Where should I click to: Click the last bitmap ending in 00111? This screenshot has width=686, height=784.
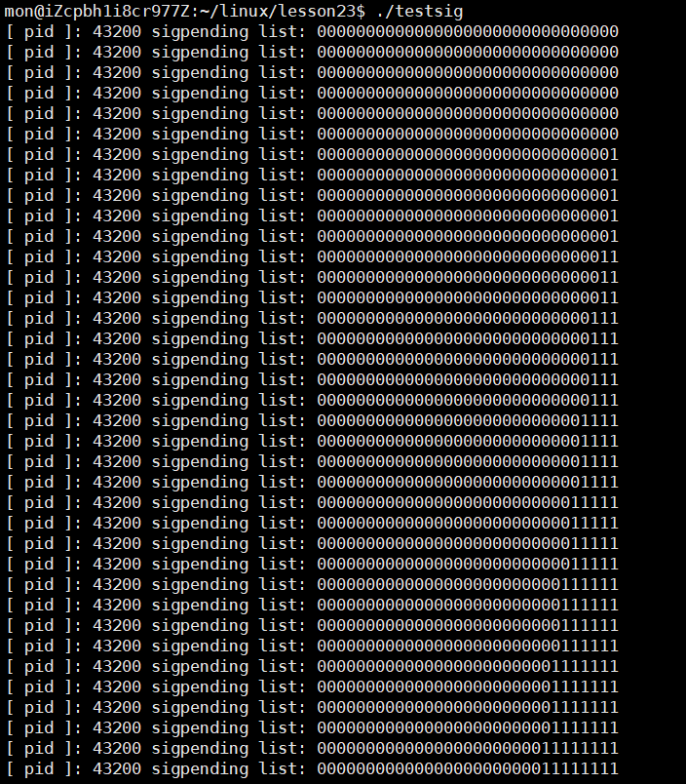(468, 401)
